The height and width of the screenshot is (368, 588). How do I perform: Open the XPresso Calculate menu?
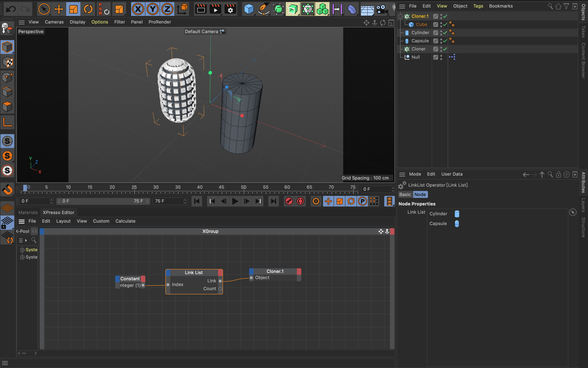125,221
